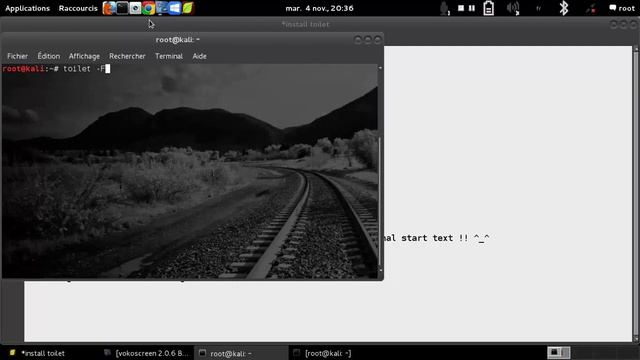640x360 pixels.
Task: Switch to '*install toilet' taskbar window
Action: (42, 353)
